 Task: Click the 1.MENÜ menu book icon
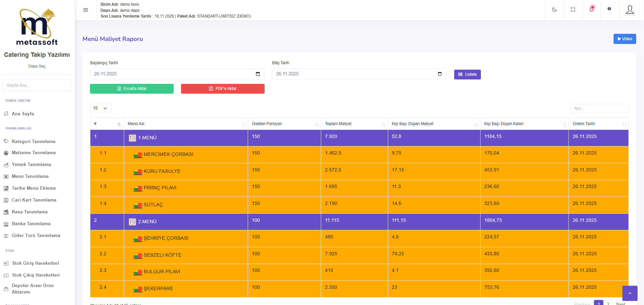(132, 138)
